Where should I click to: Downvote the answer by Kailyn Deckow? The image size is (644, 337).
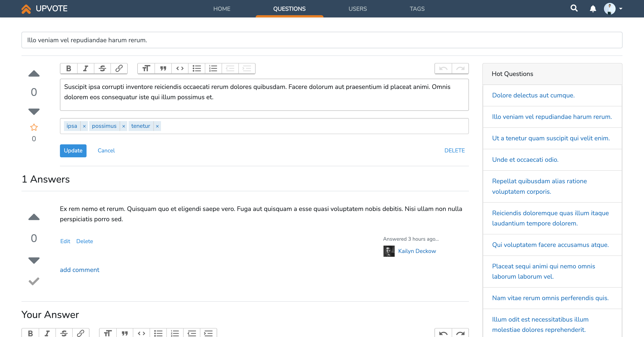[34, 260]
